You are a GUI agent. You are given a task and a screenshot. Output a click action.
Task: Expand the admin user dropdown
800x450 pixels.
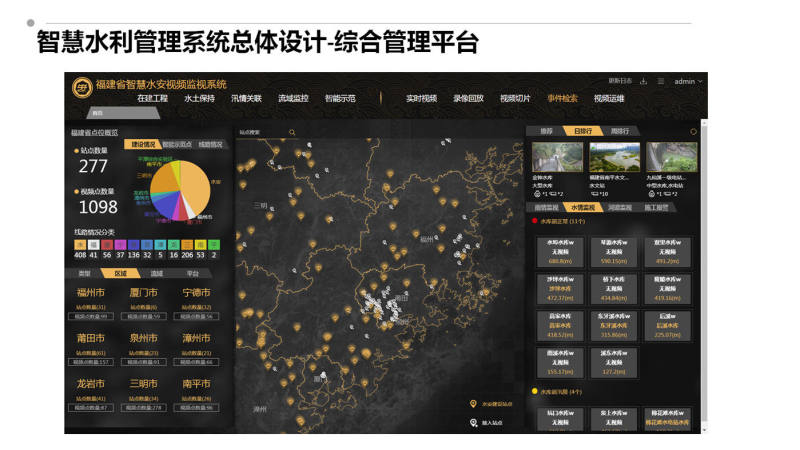(688, 81)
